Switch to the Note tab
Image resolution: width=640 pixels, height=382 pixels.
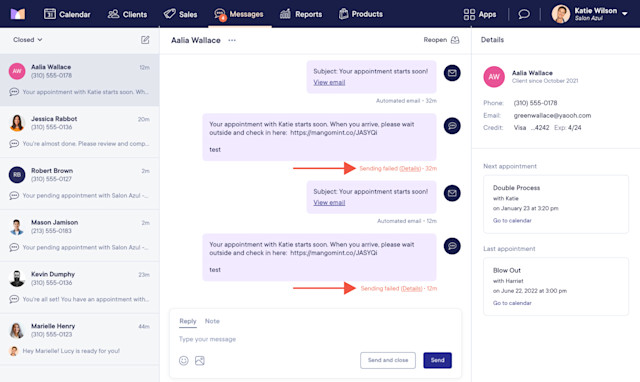click(x=212, y=321)
